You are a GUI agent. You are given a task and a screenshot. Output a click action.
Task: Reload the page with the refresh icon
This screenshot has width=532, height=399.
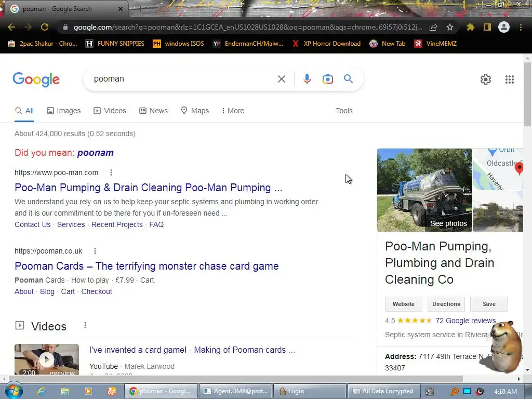45,27
